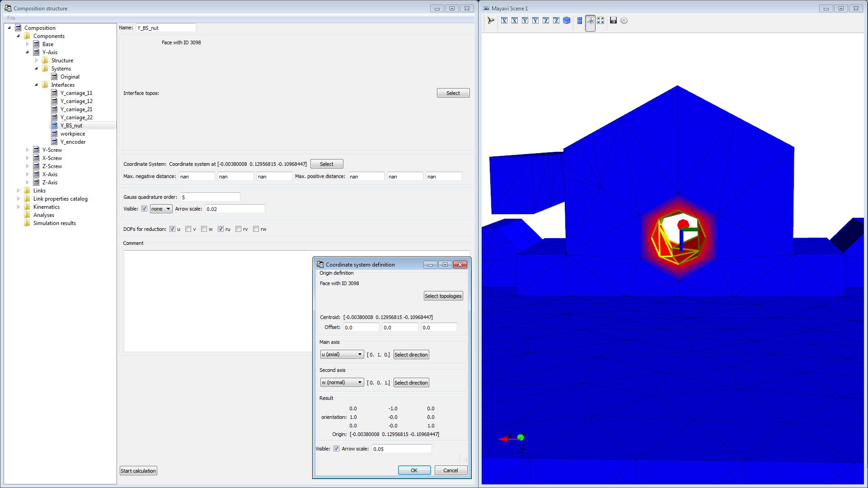Set view along positive X axis

[x=515, y=20]
